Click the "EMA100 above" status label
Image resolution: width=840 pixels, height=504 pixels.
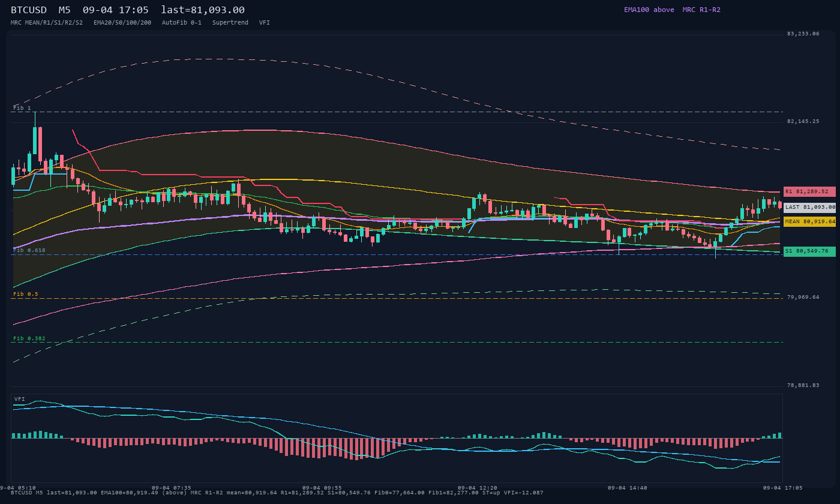(x=649, y=10)
